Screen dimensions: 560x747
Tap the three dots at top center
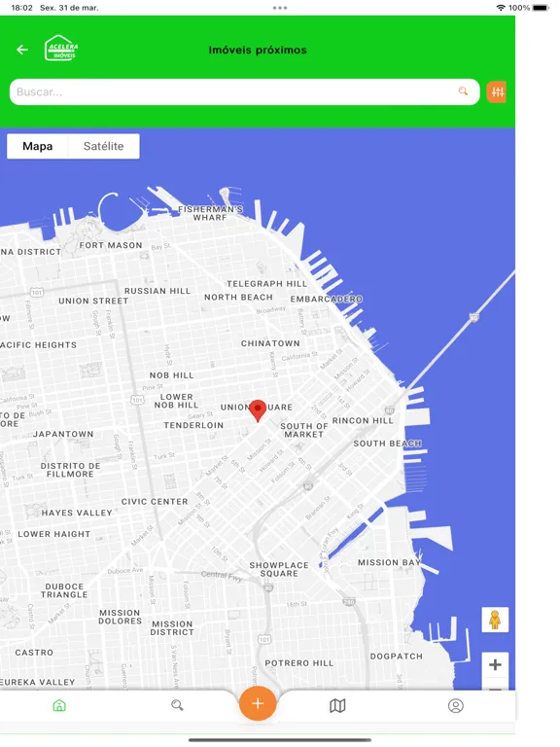point(280,8)
